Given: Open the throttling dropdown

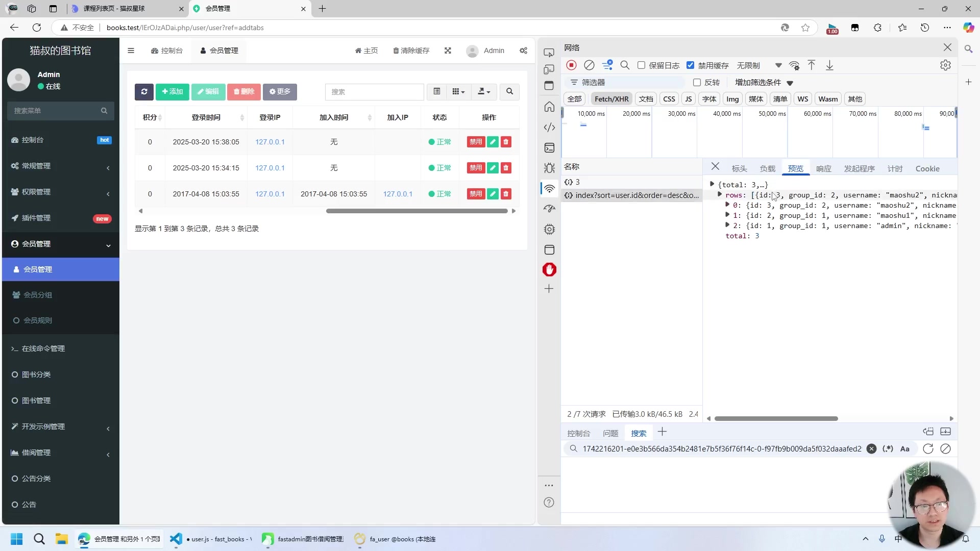Looking at the screenshot, I should tap(759, 65).
